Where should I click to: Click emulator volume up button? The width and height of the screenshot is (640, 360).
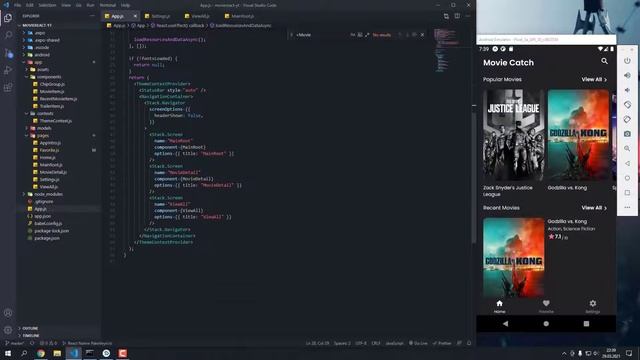point(627,76)
